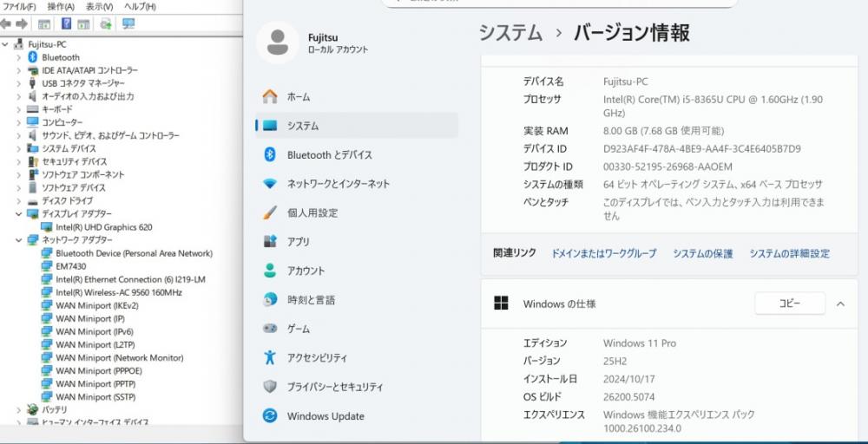Select the EM7430 network adapter
The image size is (868, 444).
pos(71,266)
